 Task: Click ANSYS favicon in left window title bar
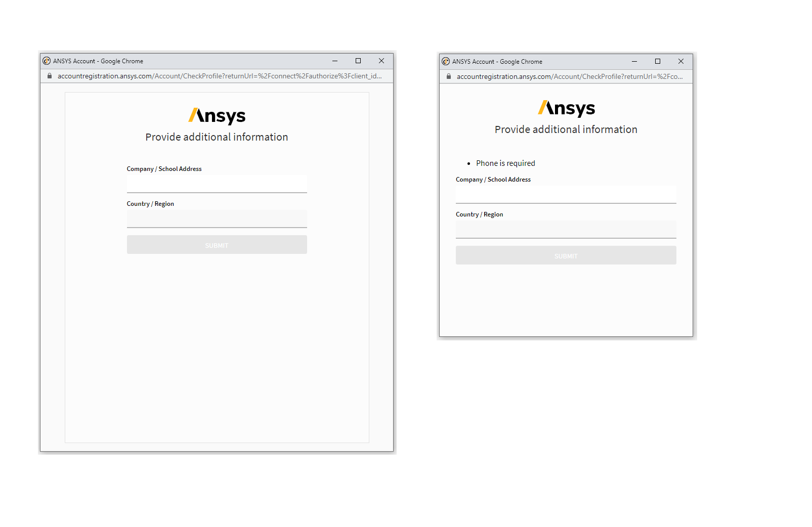click(x=47, y=61)
